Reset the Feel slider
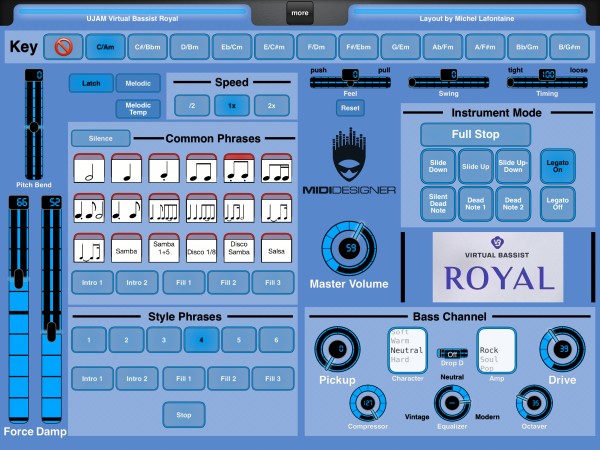Image resolution: width=600 pixels, height=450 pixels. tap(350, 108)
